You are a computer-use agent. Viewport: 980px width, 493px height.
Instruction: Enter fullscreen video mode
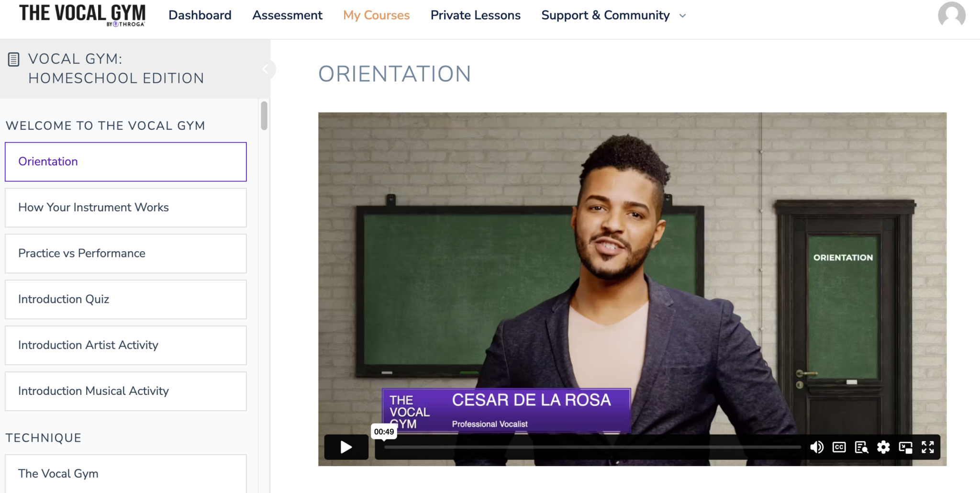928,447
